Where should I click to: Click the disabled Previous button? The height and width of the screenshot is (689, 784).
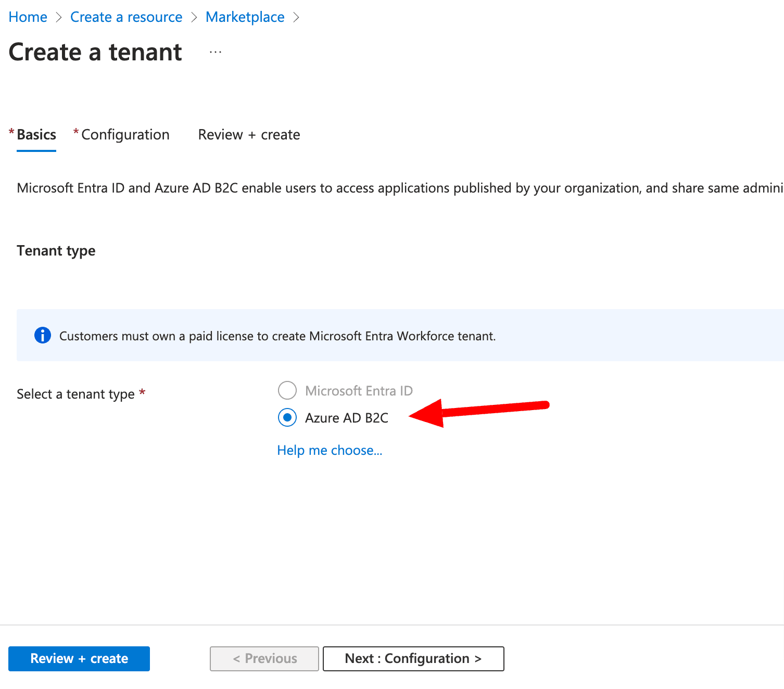click(264, 658)
